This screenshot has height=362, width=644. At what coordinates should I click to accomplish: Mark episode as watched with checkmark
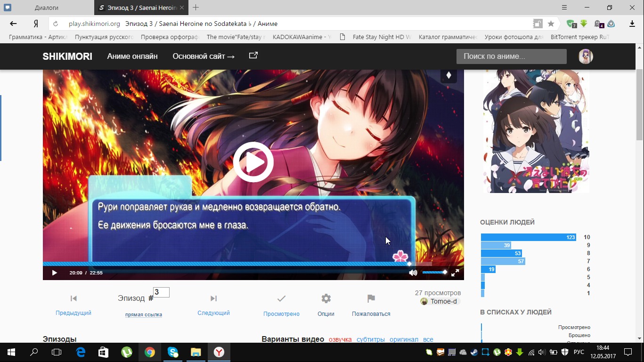(x=281, y=298)
